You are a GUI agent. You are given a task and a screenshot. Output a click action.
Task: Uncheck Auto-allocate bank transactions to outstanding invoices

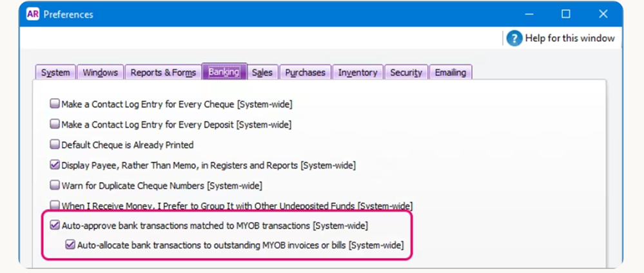point(70,245)
